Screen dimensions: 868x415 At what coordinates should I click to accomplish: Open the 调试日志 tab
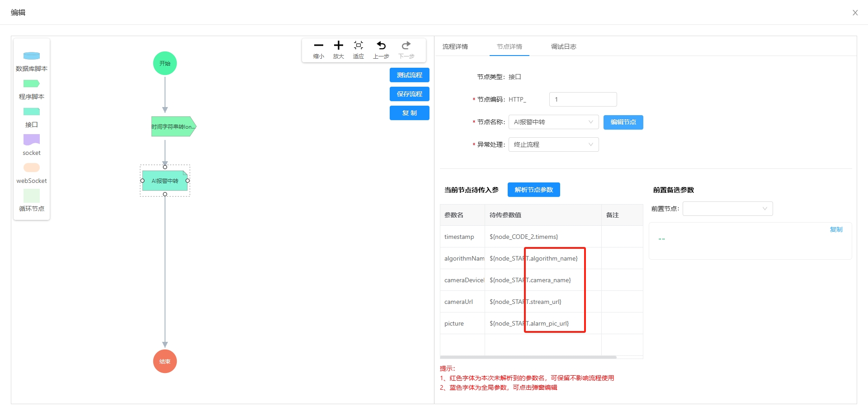pyautogui.click(x=564, y=47)
